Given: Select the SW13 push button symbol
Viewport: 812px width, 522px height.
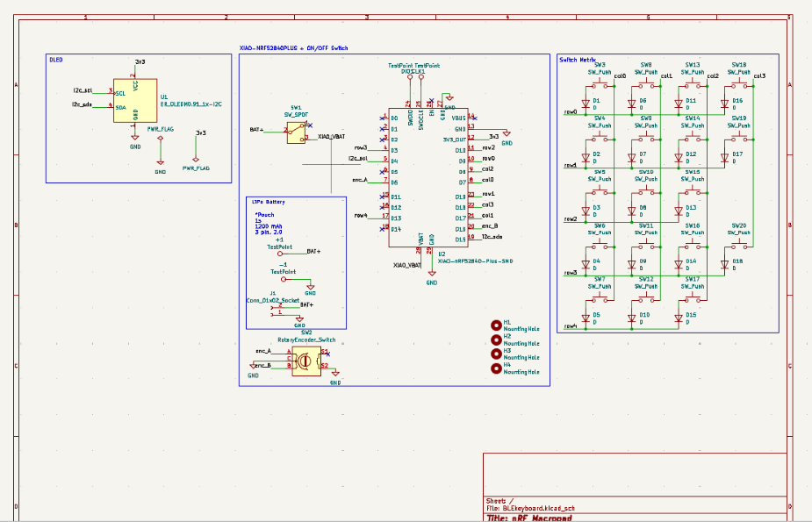Looking at the screenshot, I should 693,84.
